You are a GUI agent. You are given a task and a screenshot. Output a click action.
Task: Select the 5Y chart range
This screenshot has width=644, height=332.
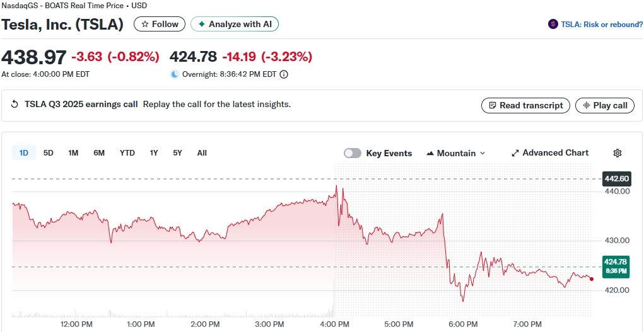click(x=178, y=153)
